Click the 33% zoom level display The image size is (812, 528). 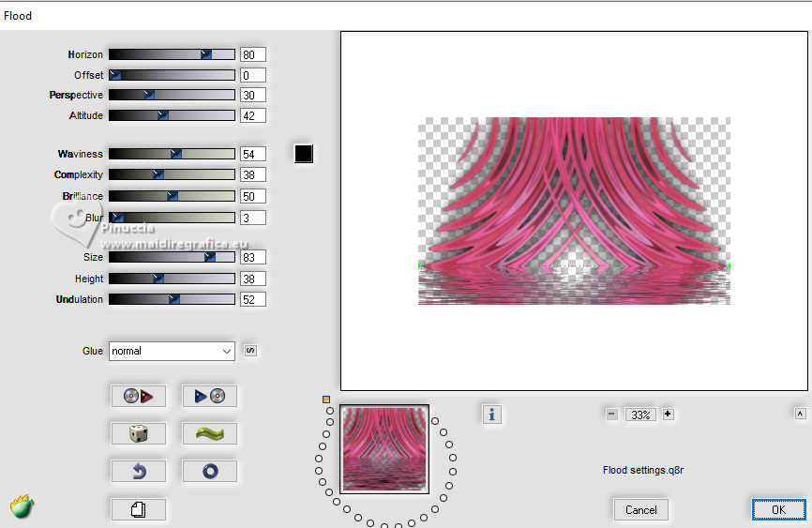pyautogui.click(x=640, y=415)
